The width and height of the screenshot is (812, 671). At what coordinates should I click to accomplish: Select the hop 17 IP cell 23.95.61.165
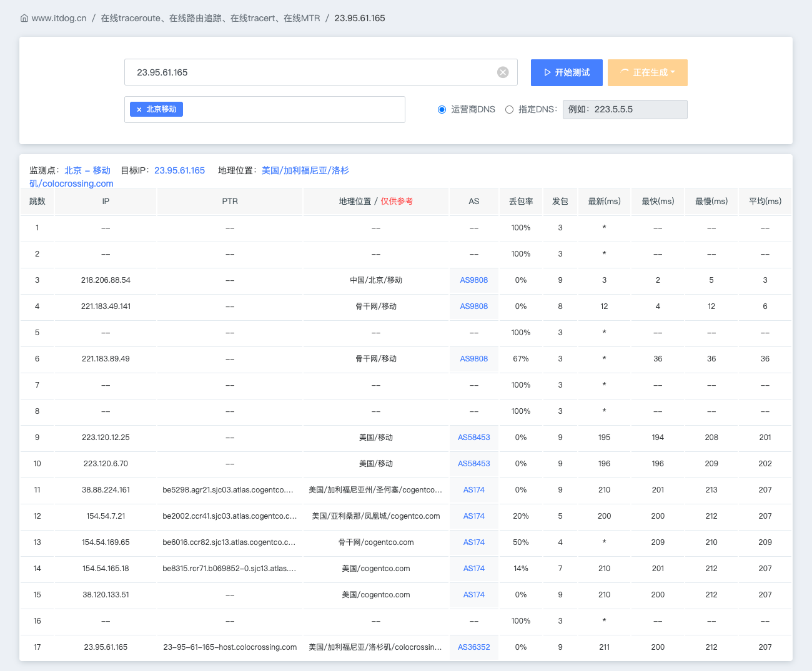point(106,647)
